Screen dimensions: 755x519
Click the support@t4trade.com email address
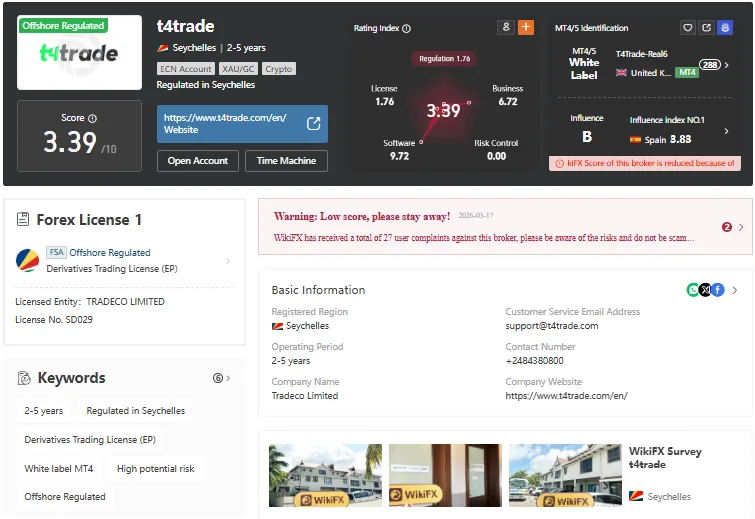(552, 326)
